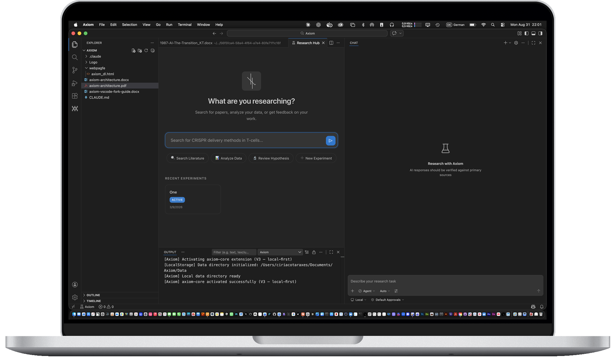The height and width of the screenshot is (364, 616).
Task: Toggle the secondary side bar
Action: 540,33
